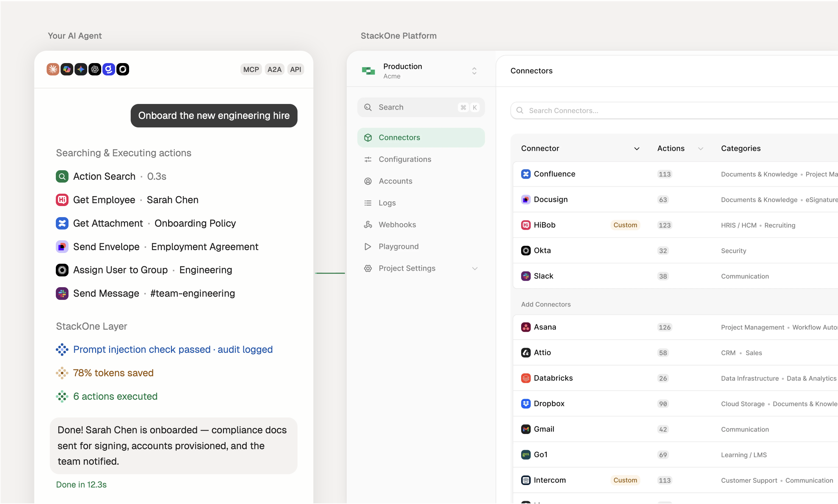The height and width of the screenshot is (504, 838).
Task: Click the Okta icon beside Assign User to Group
Action: tap(62, 270)
